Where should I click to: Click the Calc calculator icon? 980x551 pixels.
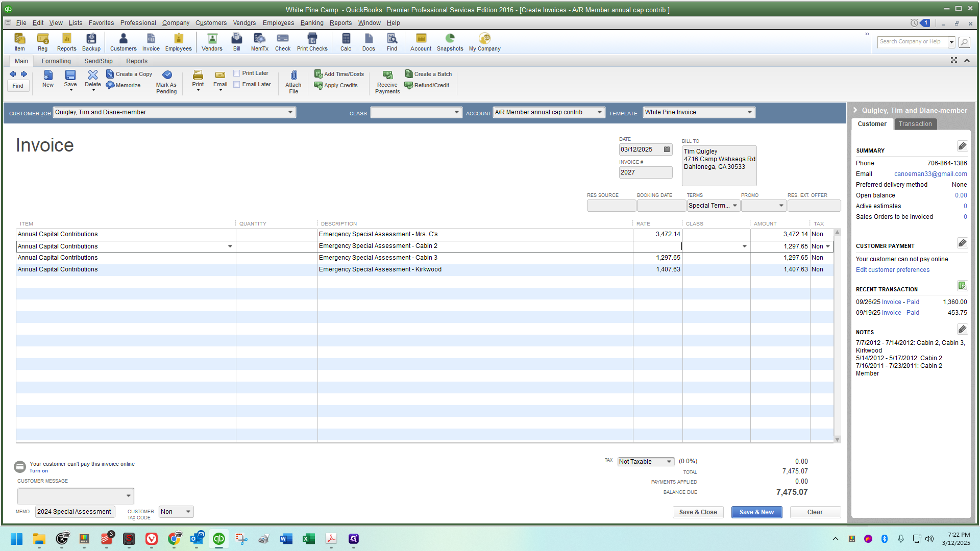coord(346,41)
